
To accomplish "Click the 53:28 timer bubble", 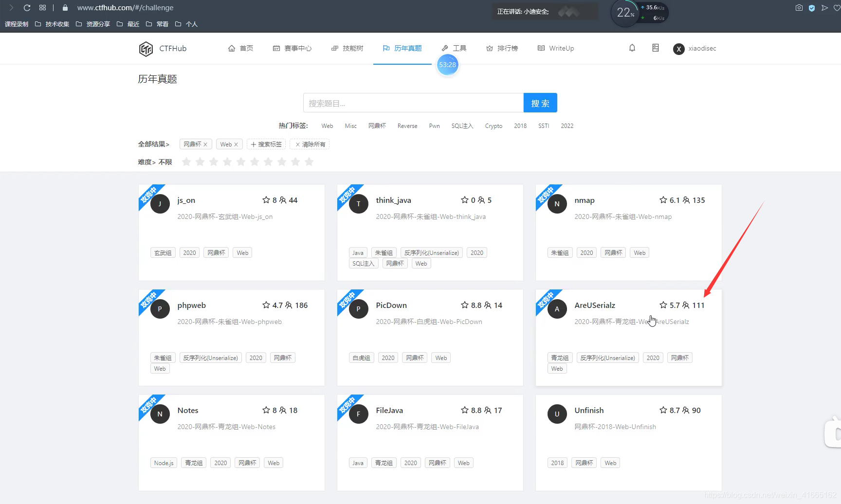I will pyautogui.click(x=447, y=65).
